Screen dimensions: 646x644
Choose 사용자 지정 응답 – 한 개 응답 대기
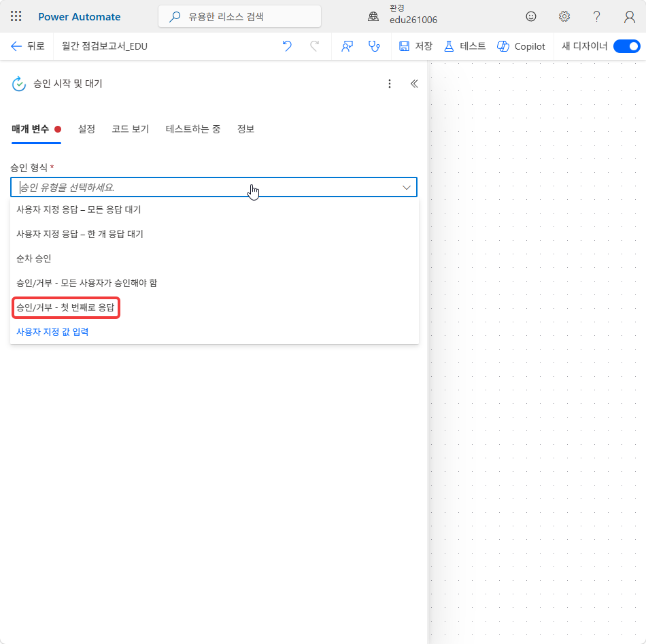tap(214, 234)
